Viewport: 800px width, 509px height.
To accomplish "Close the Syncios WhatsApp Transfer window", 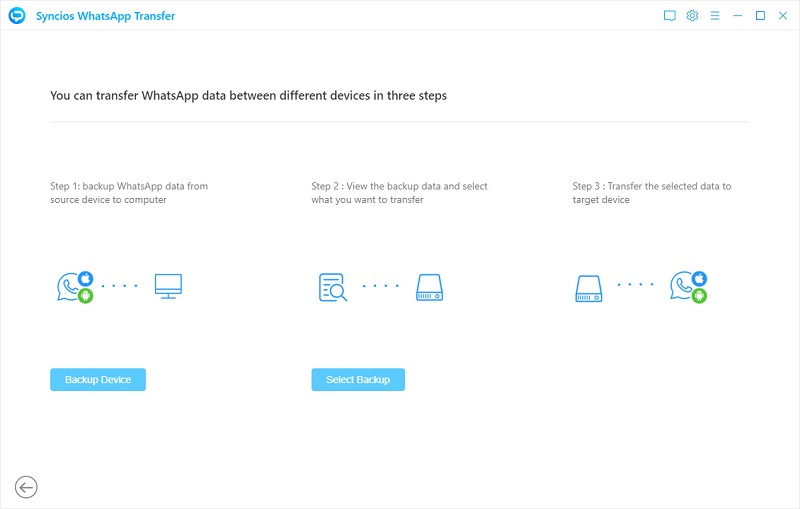I will coord(782,16).
